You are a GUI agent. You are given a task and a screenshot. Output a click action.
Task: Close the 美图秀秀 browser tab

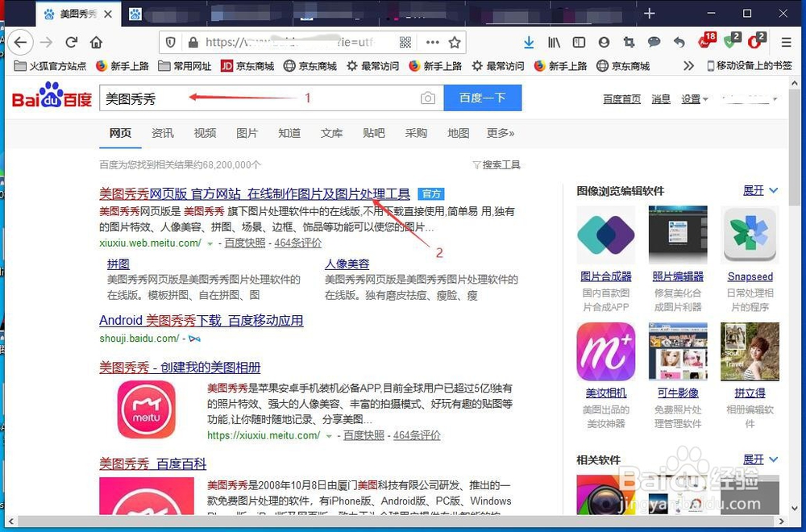108,14
